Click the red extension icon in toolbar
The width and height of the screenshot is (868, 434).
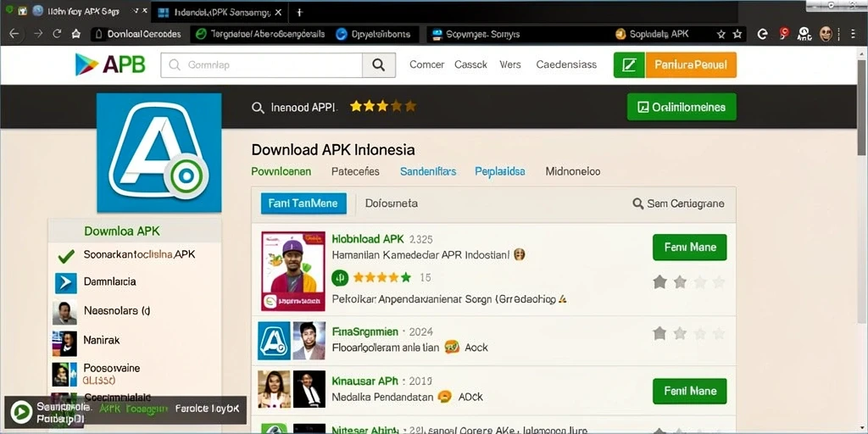(x=783, y=34)
